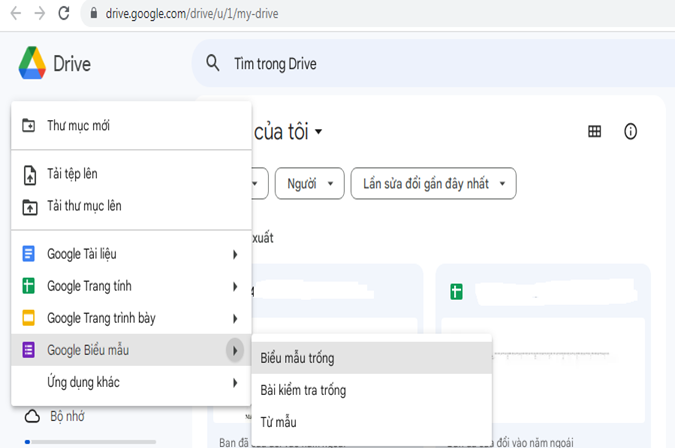Click the cloud storage icon
Viewport: 675px width, 448px height.
32,416
